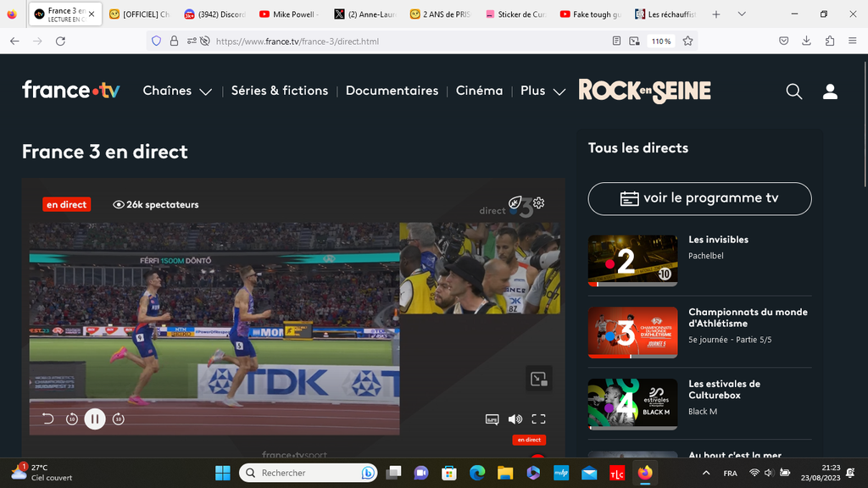Image resolution: width=868 pixels, height=488 pixels.
Task: Bookmark this page with the star
Action: point(687,41)
